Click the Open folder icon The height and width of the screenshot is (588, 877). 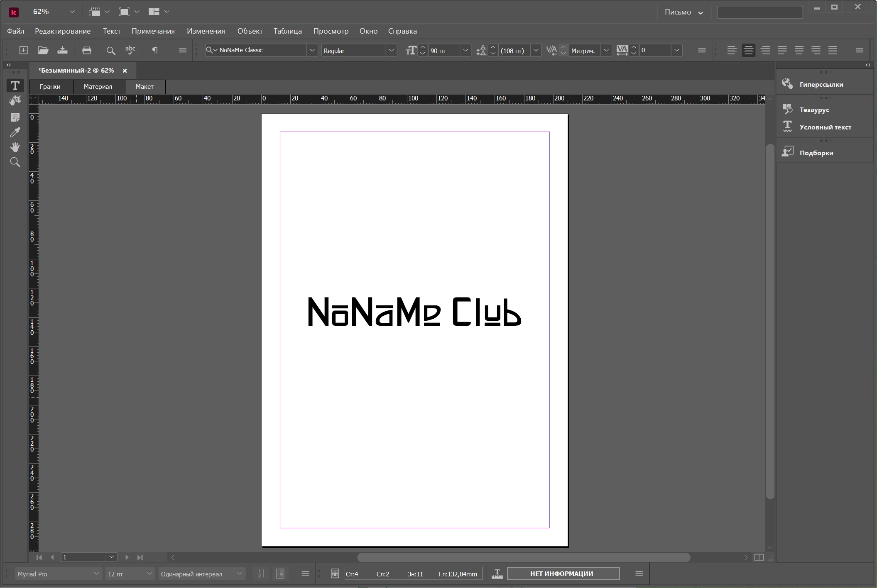pyautogui.click(x=43, y=50)
